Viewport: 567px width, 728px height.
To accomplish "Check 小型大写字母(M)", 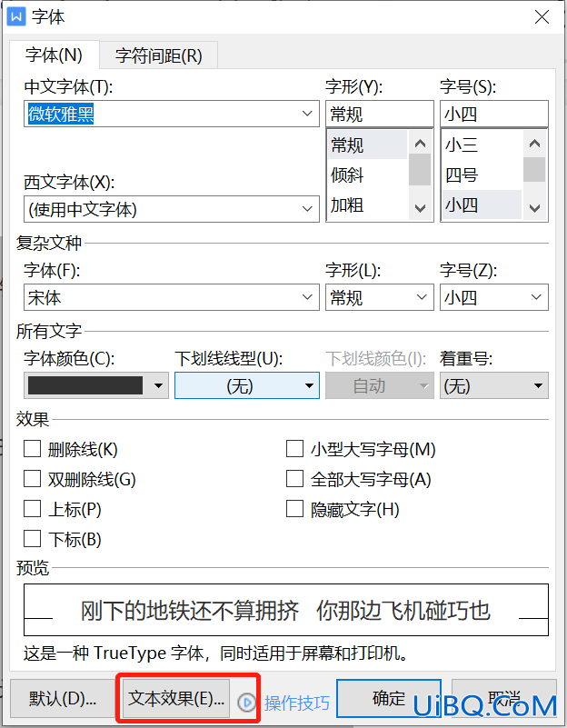I will (x=294, y=449).
